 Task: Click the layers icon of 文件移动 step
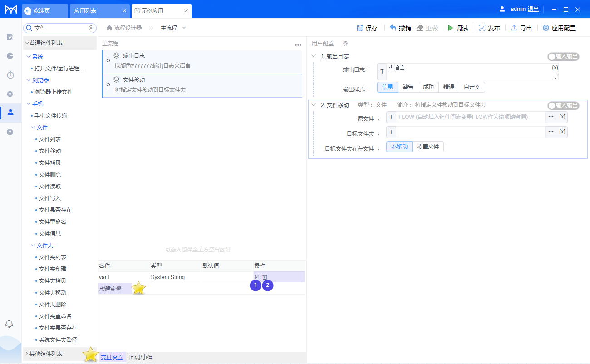[x=117, y=79]
